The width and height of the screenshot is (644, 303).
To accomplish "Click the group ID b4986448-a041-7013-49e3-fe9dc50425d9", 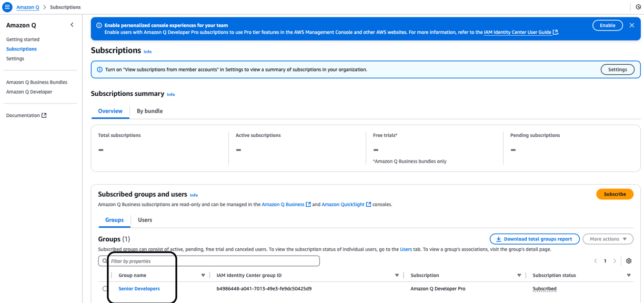I will pyautogui.click(x=264, y=289).
